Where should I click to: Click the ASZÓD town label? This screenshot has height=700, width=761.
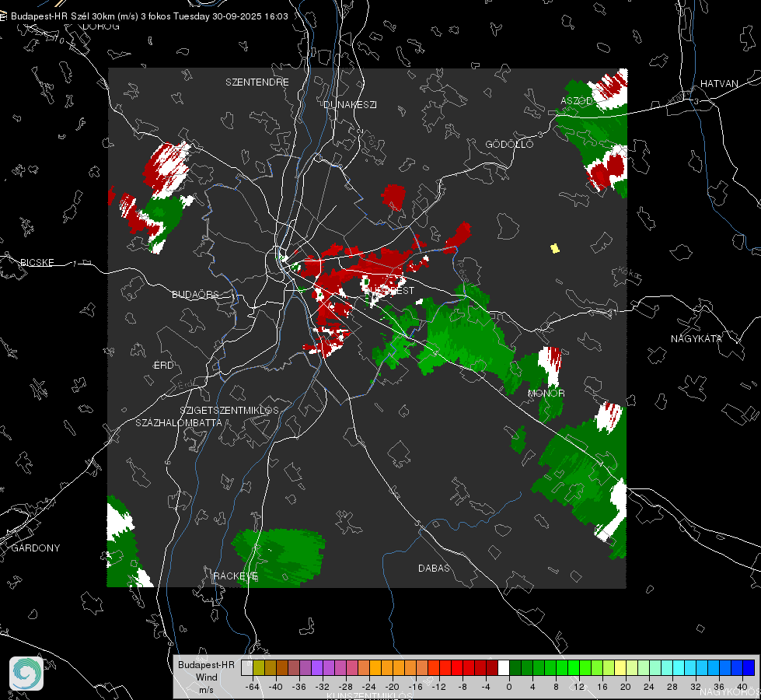point(577,100)
